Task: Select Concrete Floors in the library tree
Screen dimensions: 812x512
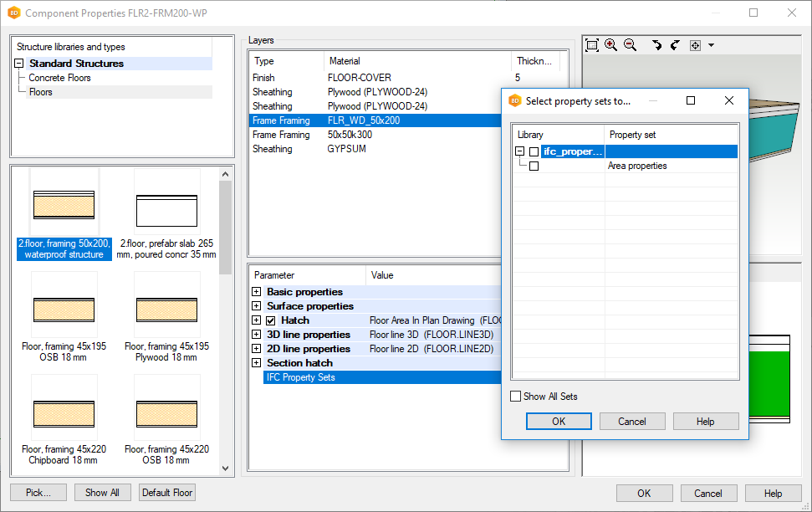Action: [59, 78]
